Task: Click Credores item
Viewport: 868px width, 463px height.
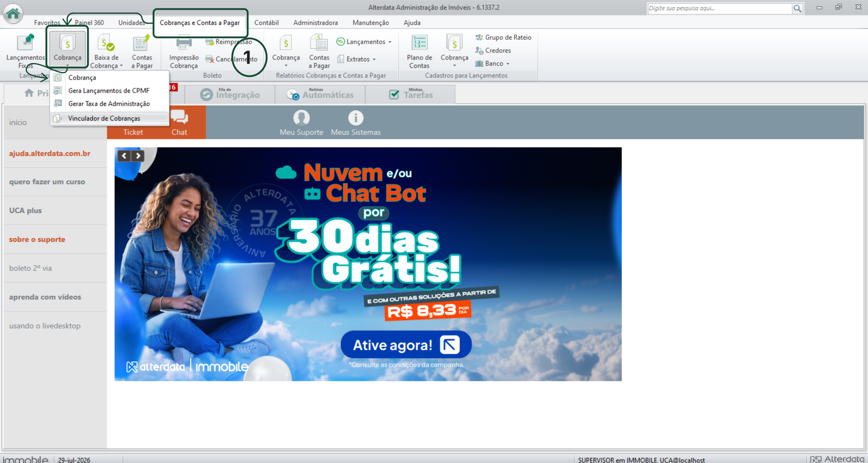Action: 493,51
